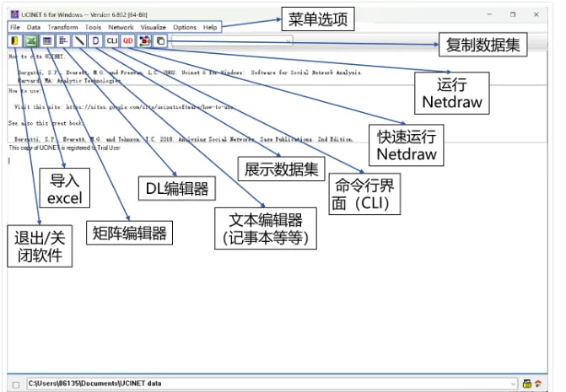This screenshot has height=392, width=566.
Task: Tick the checkbox left of the folder path
Action: pyautogui.click(x=16, y=384)
